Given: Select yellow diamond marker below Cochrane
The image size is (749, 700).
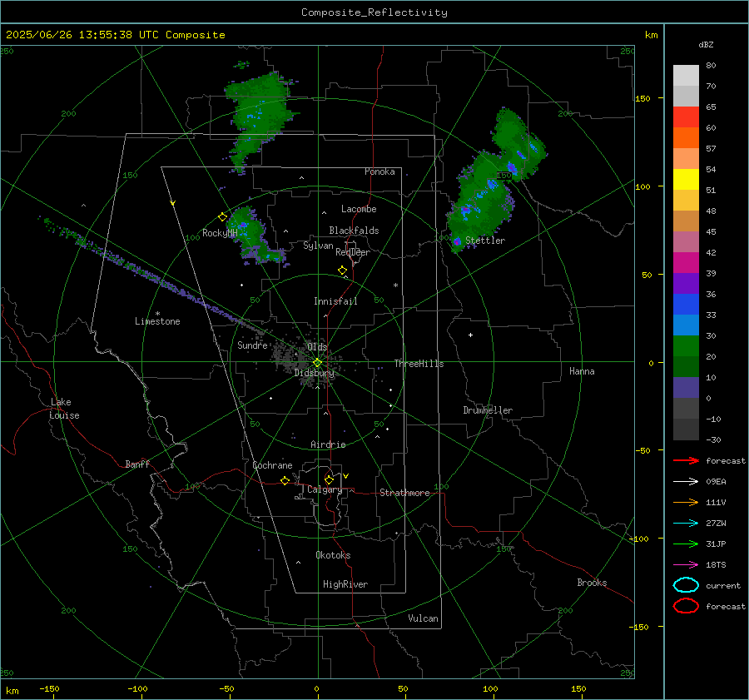Looking at the screenshot, I should [285, 480].
